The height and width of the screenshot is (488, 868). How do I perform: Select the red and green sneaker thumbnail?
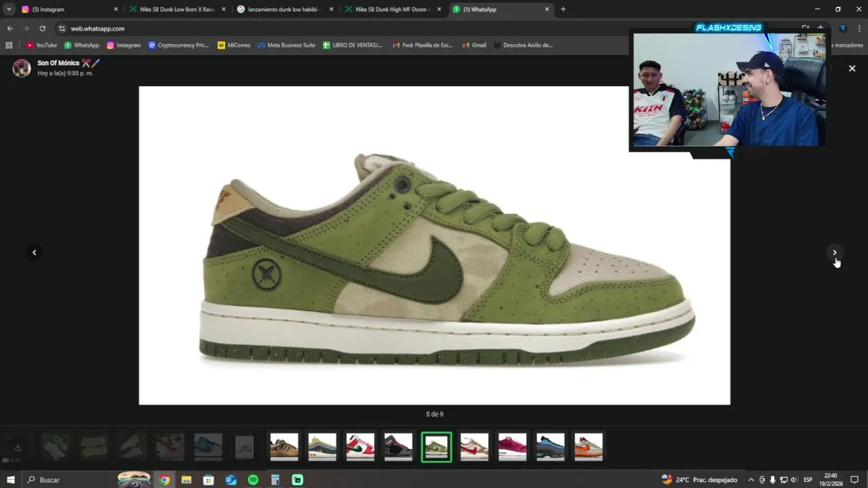[360, 447]
